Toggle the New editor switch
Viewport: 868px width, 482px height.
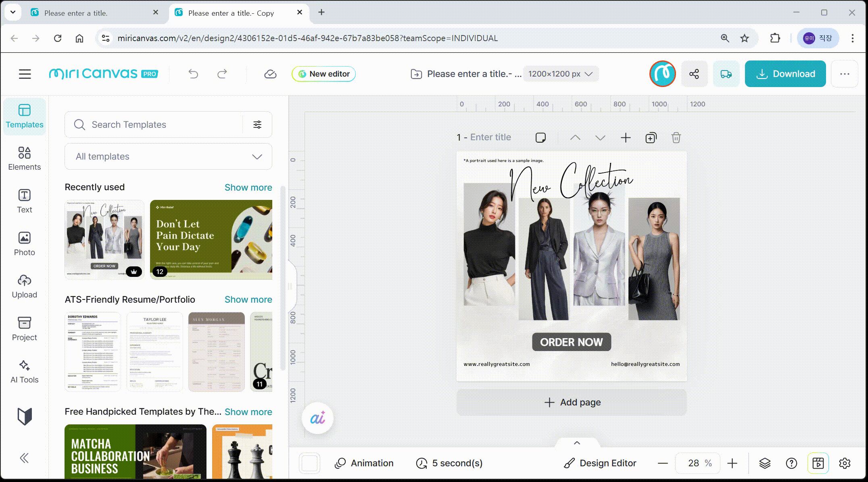pos(323,74)
